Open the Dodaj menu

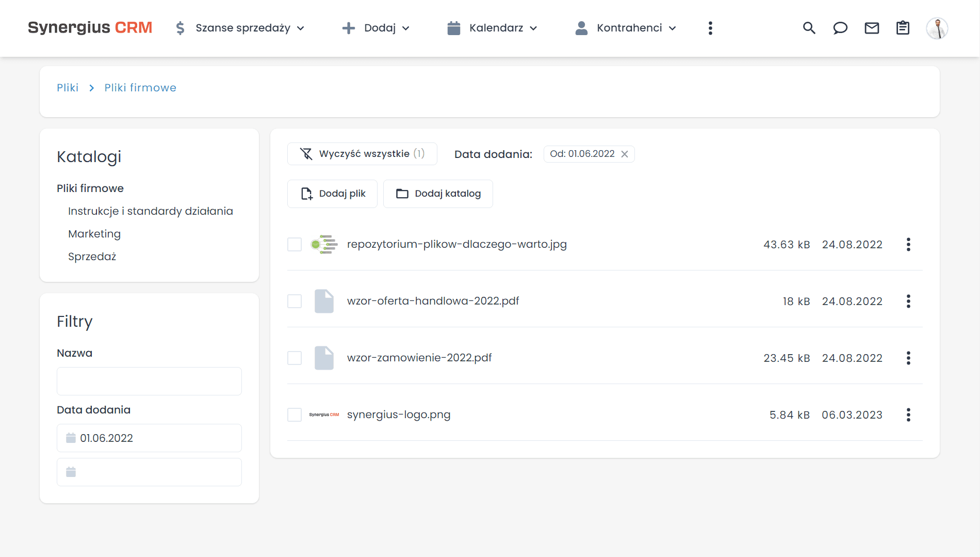click(380, 28)
